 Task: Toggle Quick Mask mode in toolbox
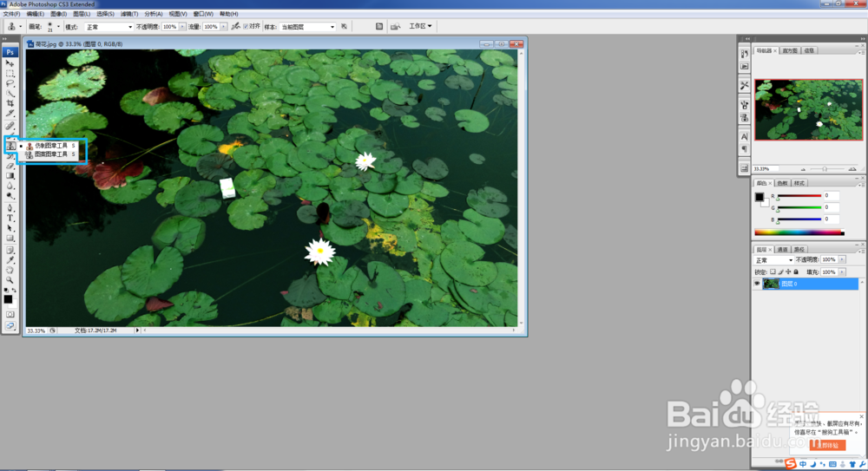coord(10,314)
